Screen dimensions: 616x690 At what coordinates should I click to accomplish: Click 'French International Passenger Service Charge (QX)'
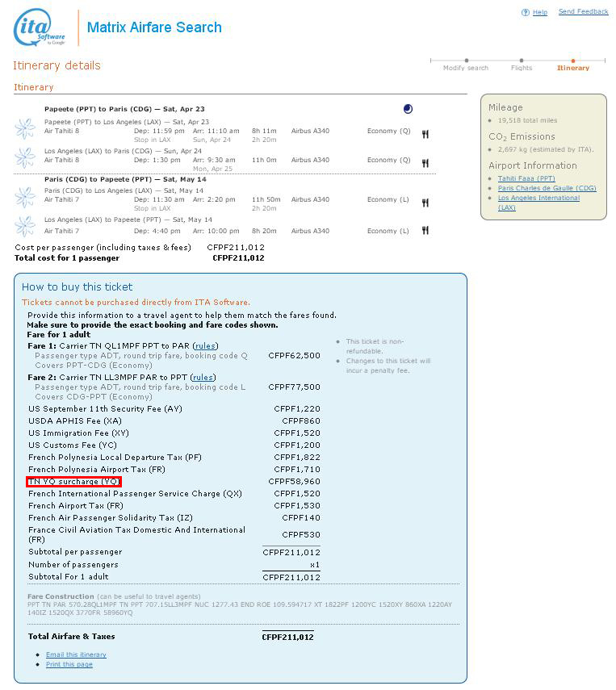(135, 494)
